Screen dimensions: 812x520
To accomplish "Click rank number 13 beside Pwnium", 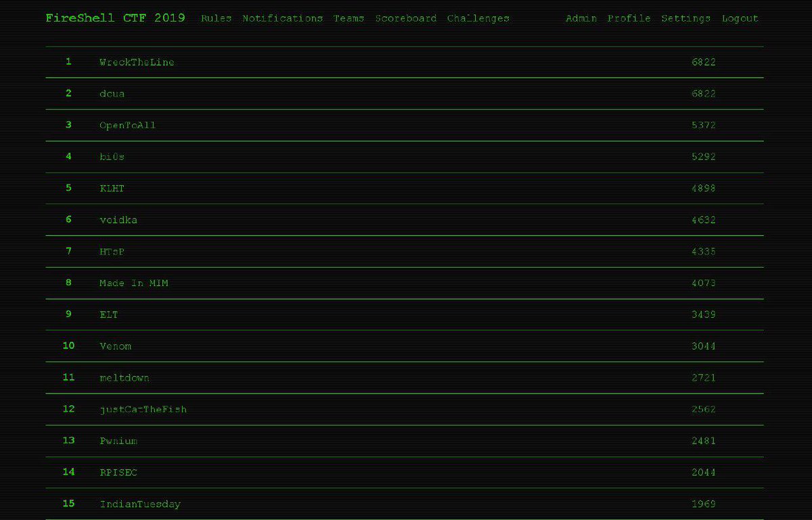I will tap(68, 440).
